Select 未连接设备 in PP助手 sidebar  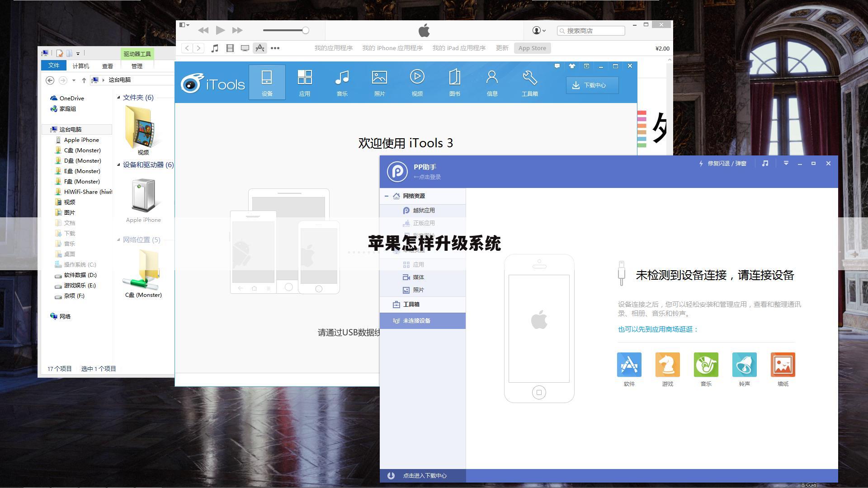[x=423, y=321]
